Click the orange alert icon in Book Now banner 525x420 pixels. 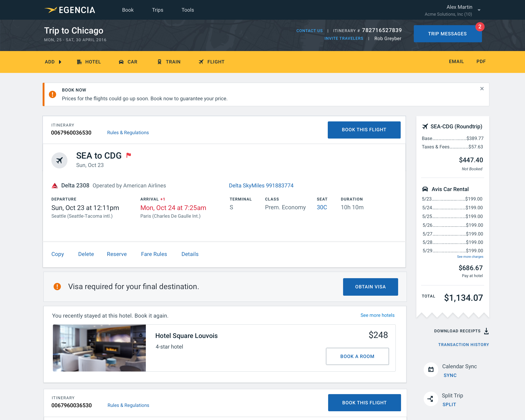click(52, 94)
